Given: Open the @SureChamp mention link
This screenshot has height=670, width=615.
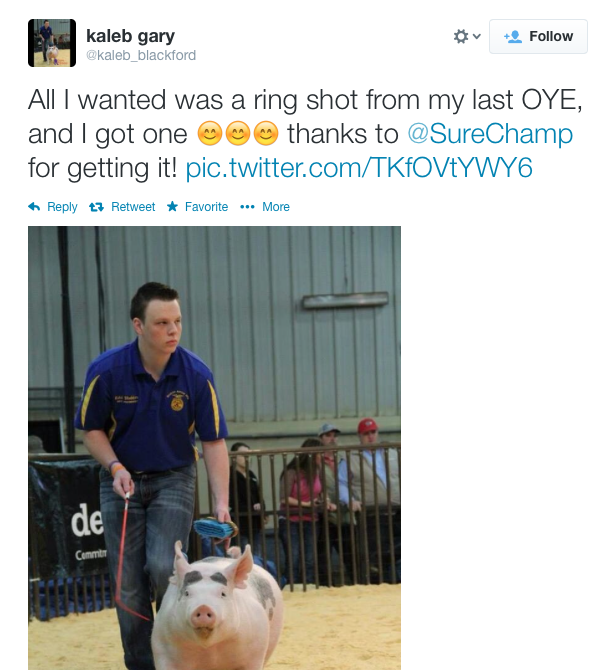Looking at the screenshot, I should (x=490, y=134).
